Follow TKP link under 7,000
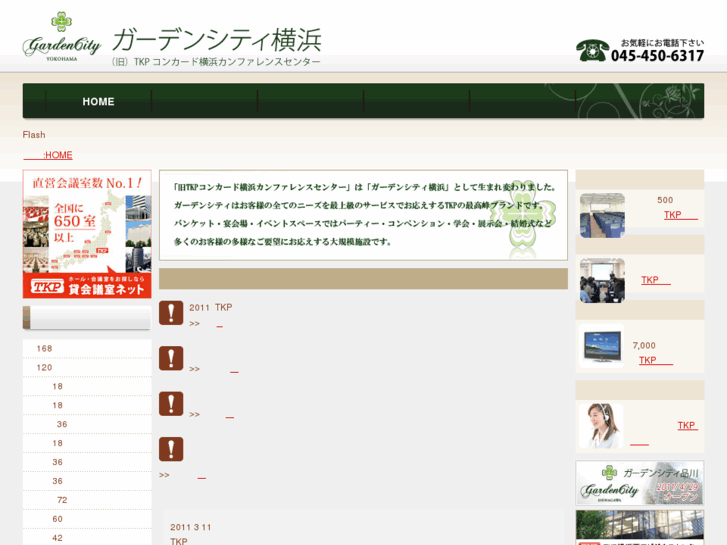 point(656,360)
